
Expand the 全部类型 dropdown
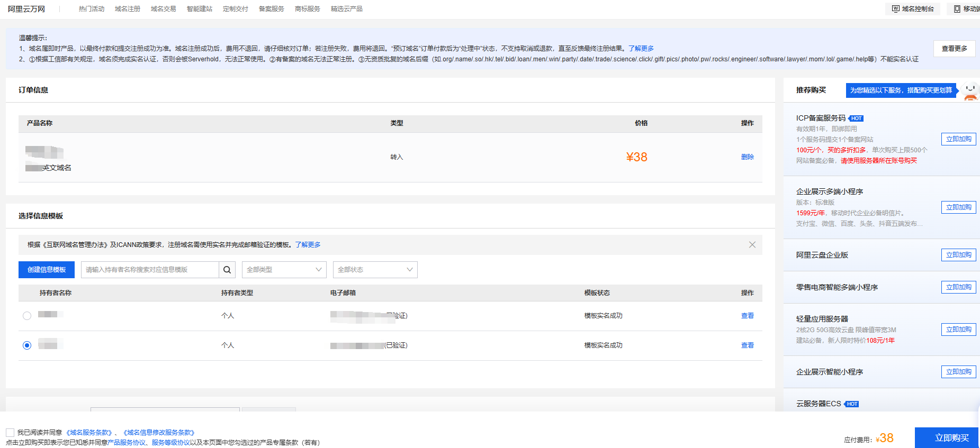pyautogui.click(x=284, y=270)
